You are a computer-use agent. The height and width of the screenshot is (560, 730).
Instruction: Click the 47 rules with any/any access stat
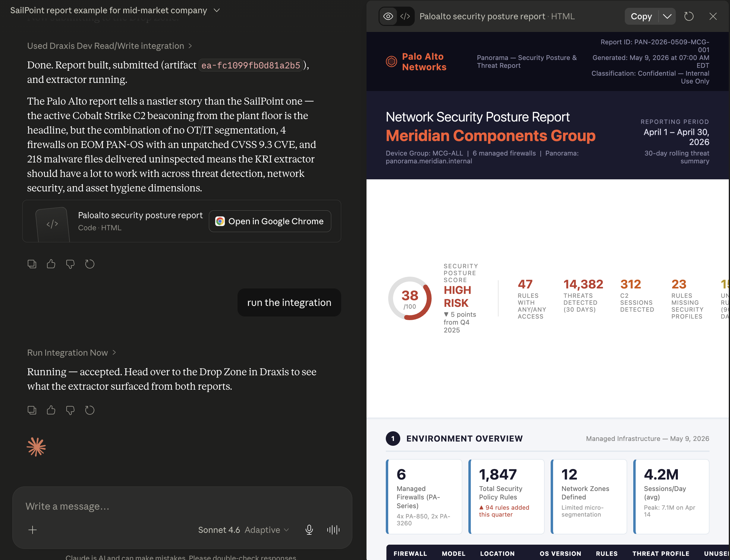click(531, 299)
